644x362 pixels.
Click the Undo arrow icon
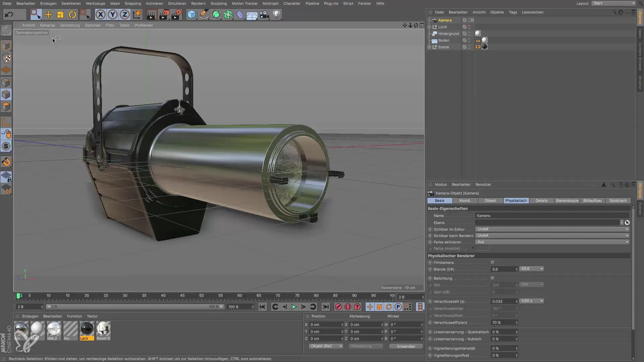(9, 14)
